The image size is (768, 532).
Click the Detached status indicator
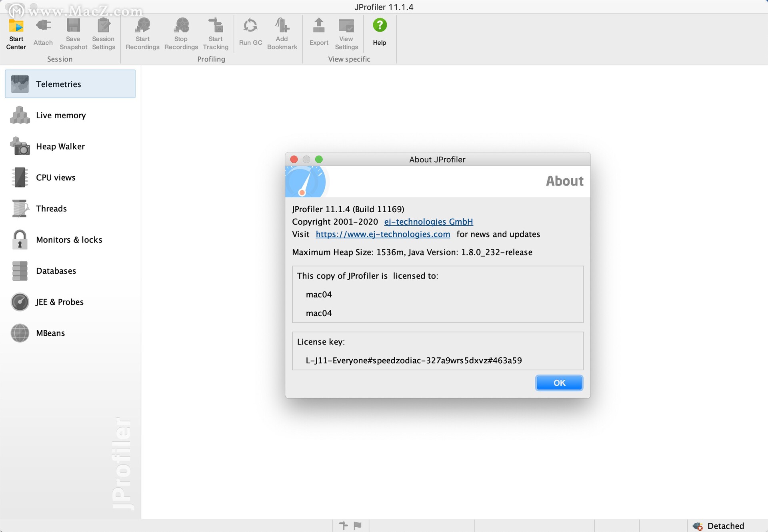tap(719, 526)
